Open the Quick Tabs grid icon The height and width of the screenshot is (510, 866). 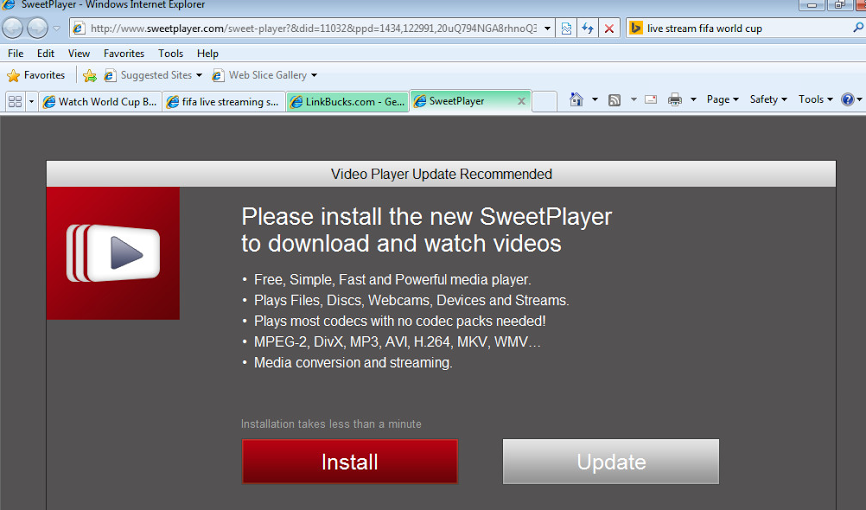click(x=15, y=101)
